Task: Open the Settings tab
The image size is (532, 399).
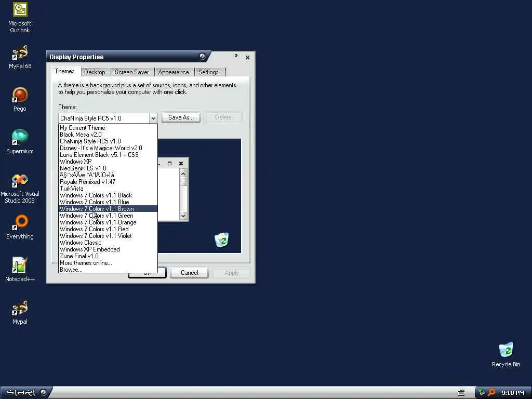Action: (x=208, y=72)
